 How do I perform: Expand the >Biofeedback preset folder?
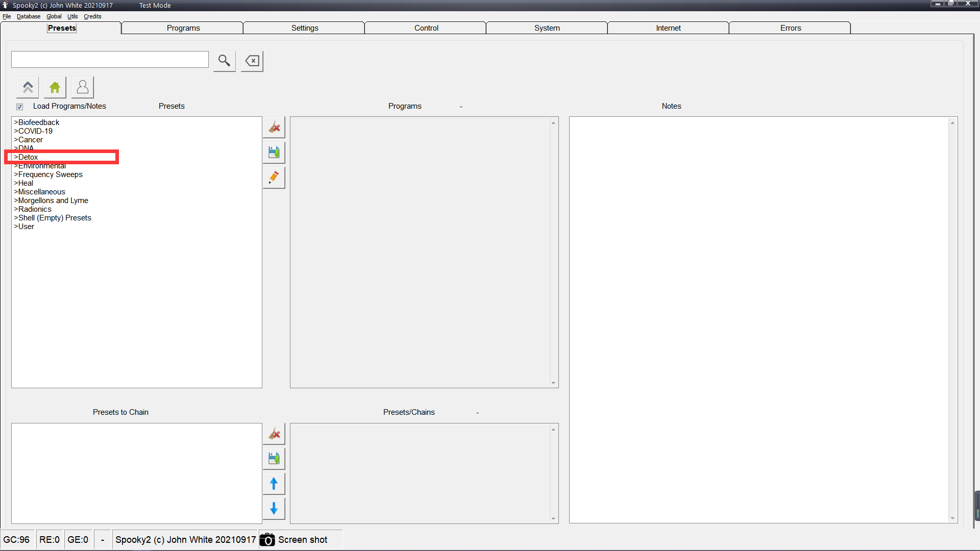click(x=39, y=122)
